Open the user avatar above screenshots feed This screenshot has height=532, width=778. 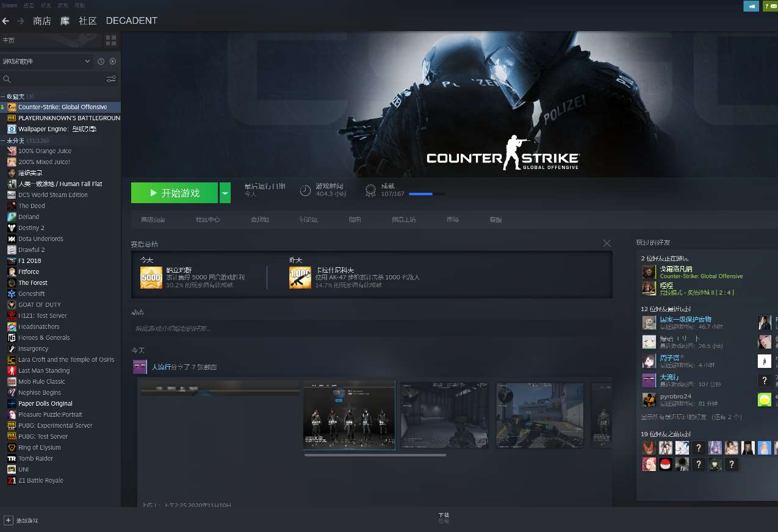point(140,367)
